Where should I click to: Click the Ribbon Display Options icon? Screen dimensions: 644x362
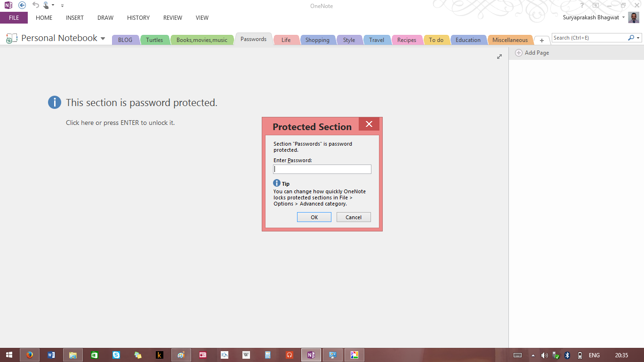(596, 5)
